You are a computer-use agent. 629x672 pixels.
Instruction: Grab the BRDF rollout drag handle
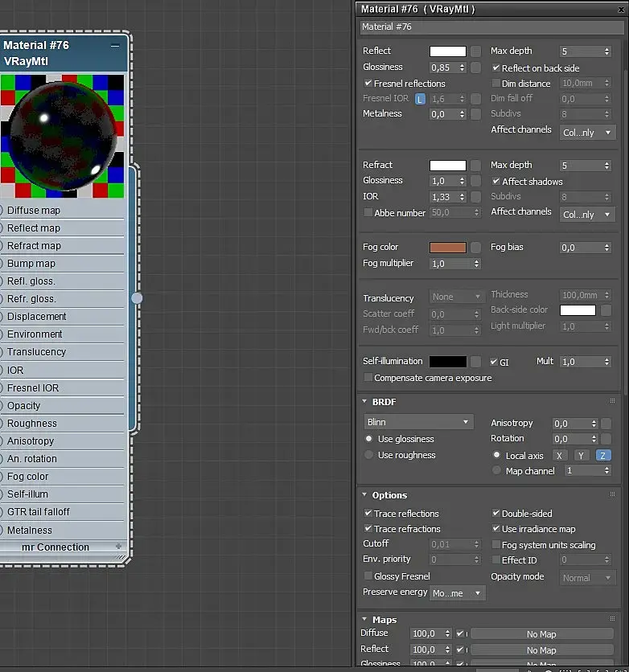click(x=612, y=401)
